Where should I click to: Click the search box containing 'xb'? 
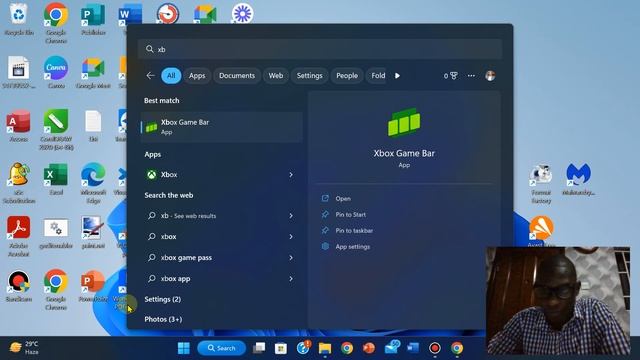click(320, 49)
